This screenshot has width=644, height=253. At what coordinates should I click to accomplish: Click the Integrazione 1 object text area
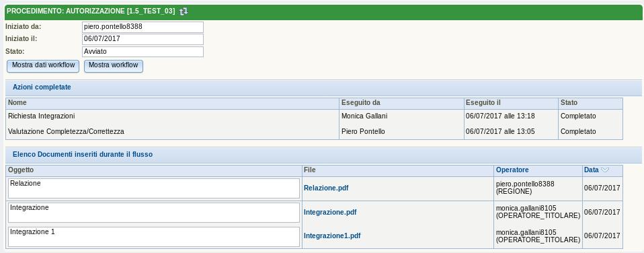tap(154, 237)
